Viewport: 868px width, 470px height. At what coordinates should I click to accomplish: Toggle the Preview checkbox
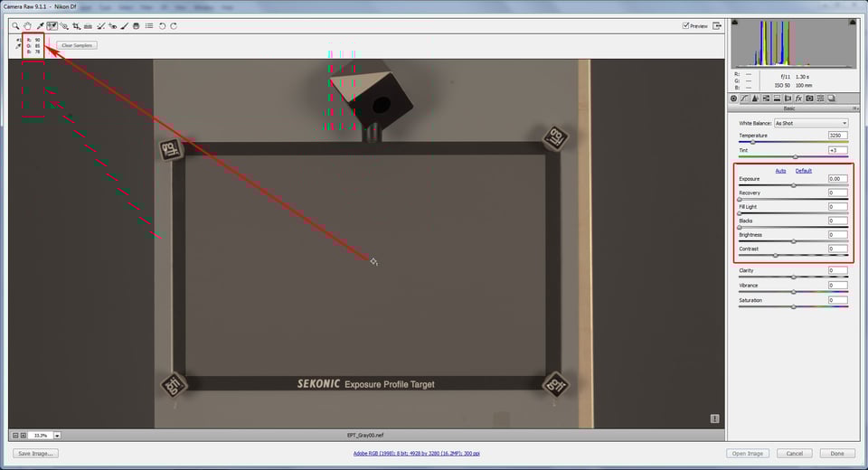pos(686,25)
